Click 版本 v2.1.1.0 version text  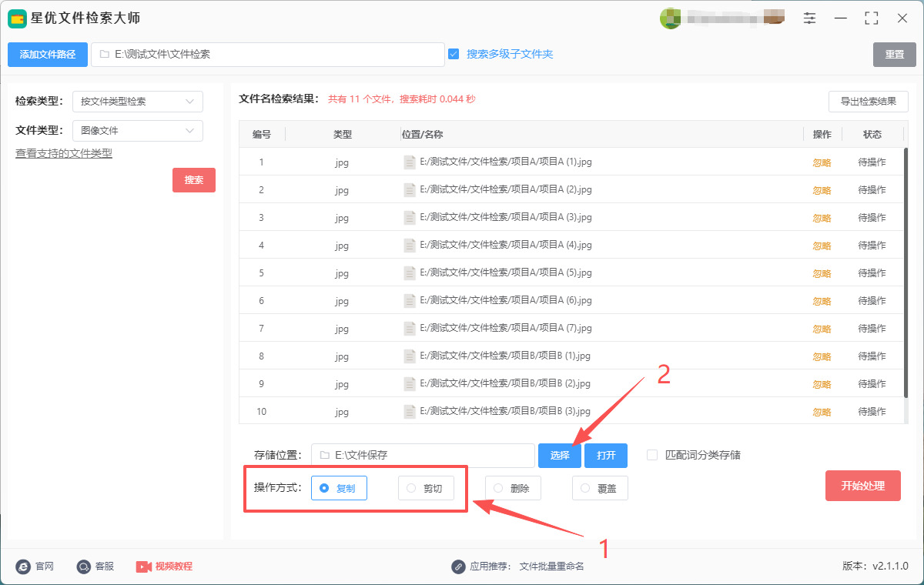[875, 567]
